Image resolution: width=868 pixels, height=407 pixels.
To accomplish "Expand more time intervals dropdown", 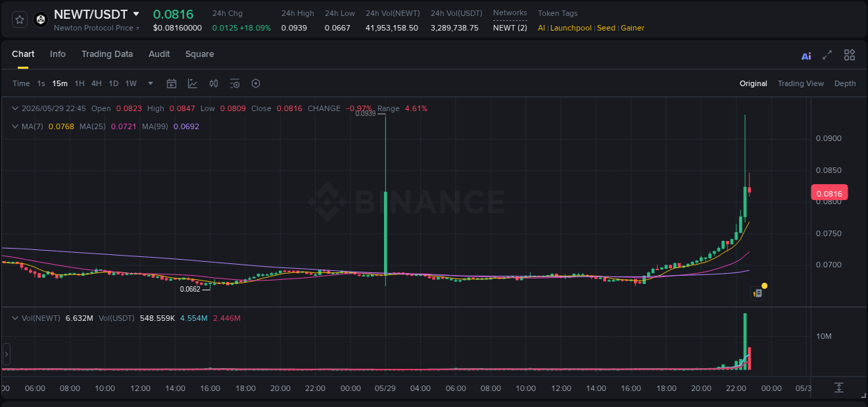I will click(151, 83).
